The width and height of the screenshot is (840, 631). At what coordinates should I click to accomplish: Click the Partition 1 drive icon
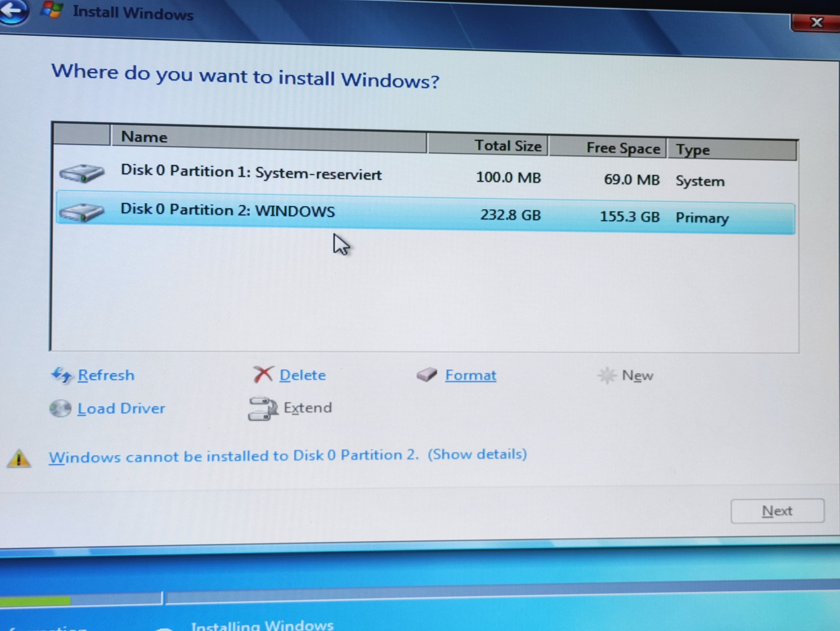point(82,173)
